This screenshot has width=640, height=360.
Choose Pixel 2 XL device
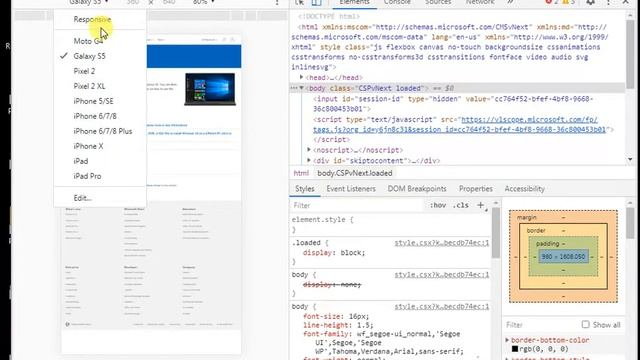[x=89, y=86]
